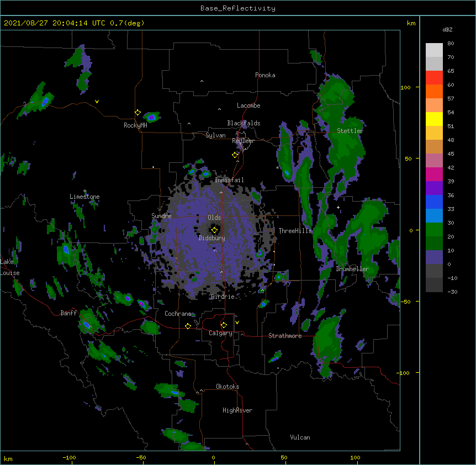Screen dimensions: 476x465
Task: Click the RockyMH label
Action: (x=135, y=125)
